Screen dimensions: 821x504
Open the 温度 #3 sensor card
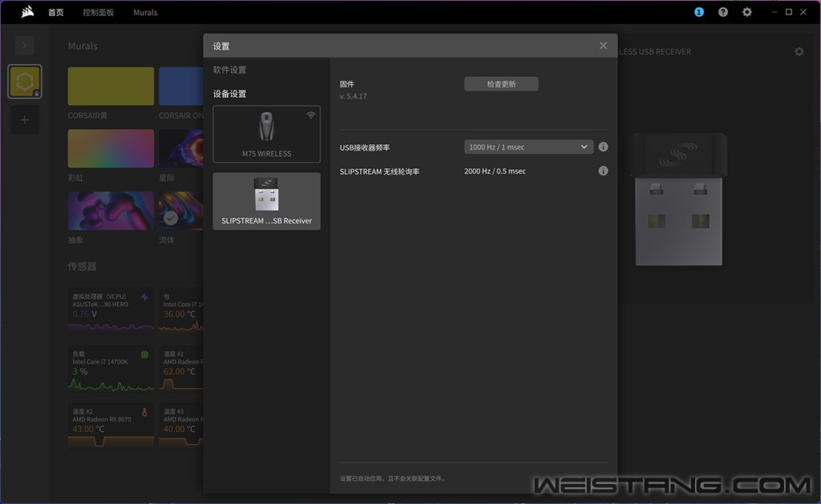pos(181,425)
